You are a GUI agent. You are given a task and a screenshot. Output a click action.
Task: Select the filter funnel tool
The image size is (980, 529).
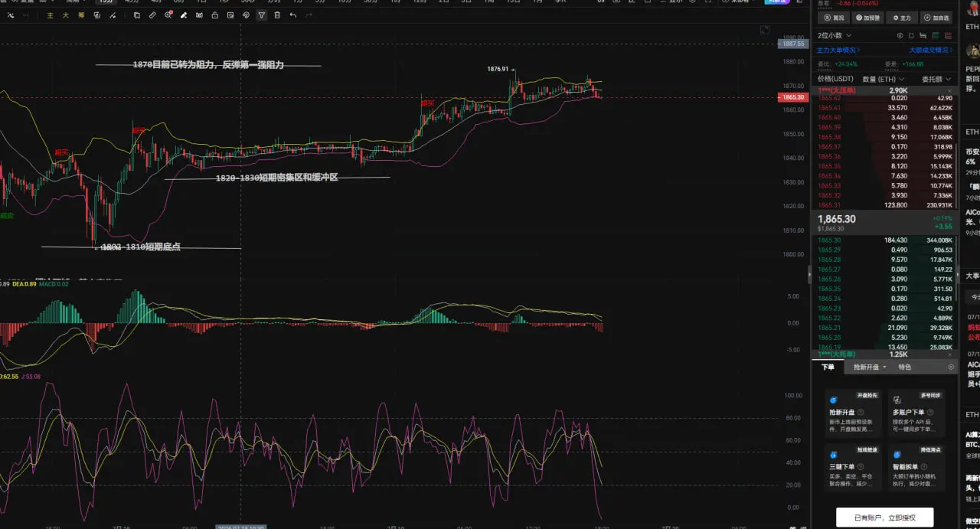[262, 15]
